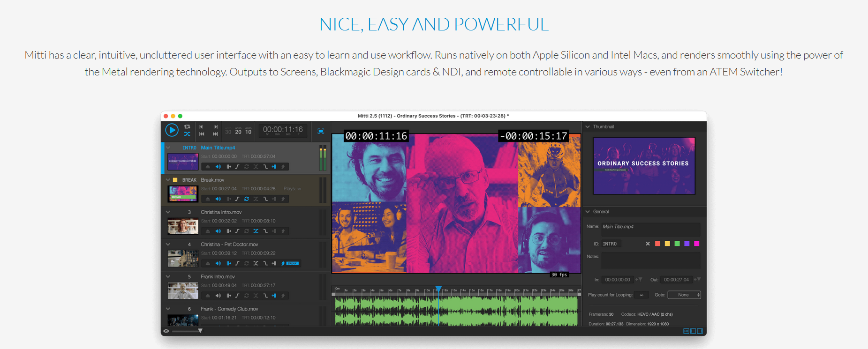Select the Break.mov cue thumbnail

tap(183, 194)
